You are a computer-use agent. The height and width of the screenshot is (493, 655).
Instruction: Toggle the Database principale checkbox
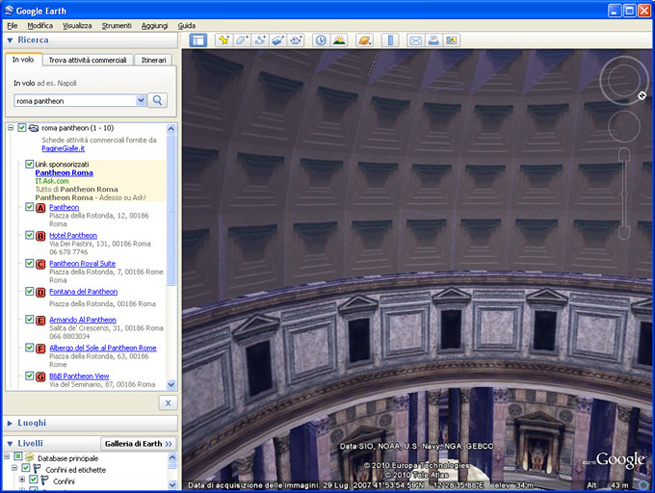[x=18, y=457]
